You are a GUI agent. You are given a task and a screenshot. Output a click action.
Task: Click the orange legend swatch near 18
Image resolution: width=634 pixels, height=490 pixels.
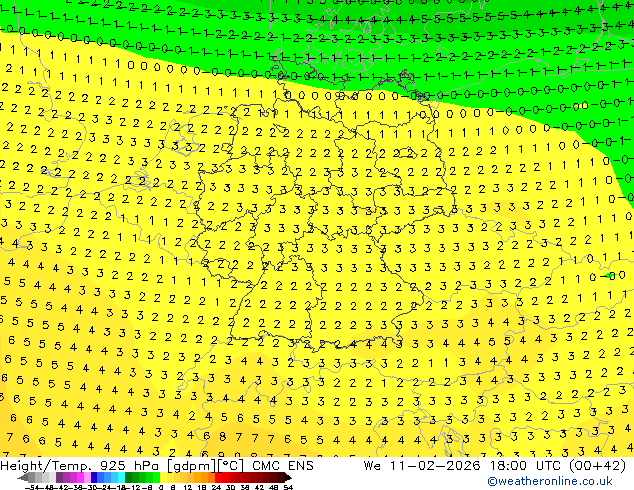tap(205, 477)
